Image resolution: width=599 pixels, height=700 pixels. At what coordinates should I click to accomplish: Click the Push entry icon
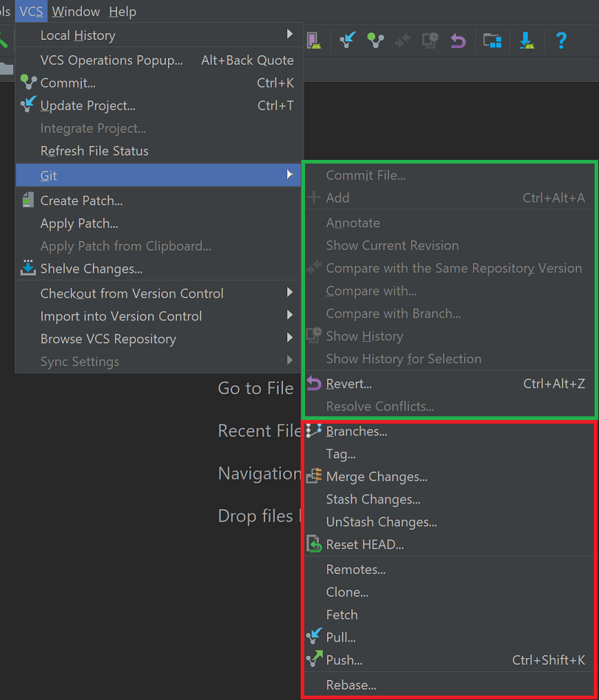pyautogui.click(x=314, y=659)
